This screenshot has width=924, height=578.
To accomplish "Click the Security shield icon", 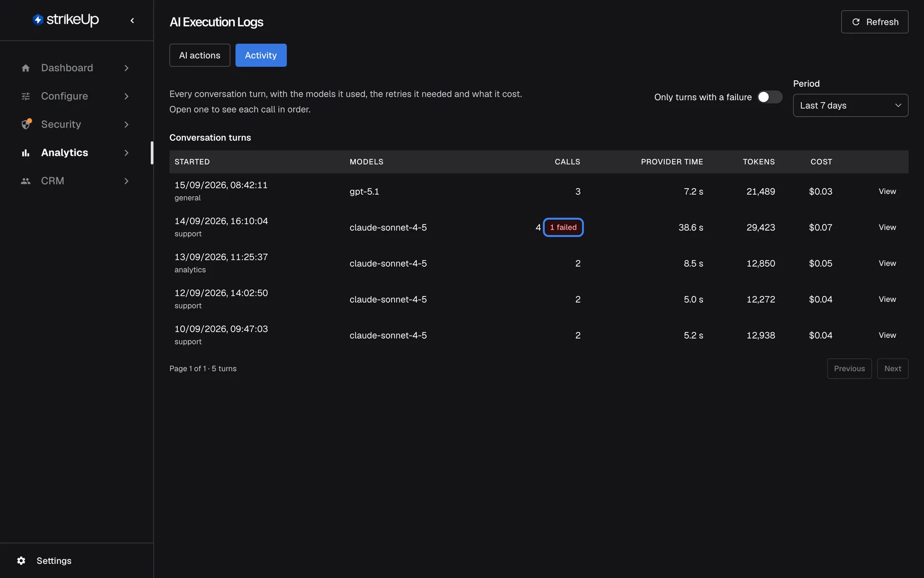I will pyautogui.click(x=26, y=124).
